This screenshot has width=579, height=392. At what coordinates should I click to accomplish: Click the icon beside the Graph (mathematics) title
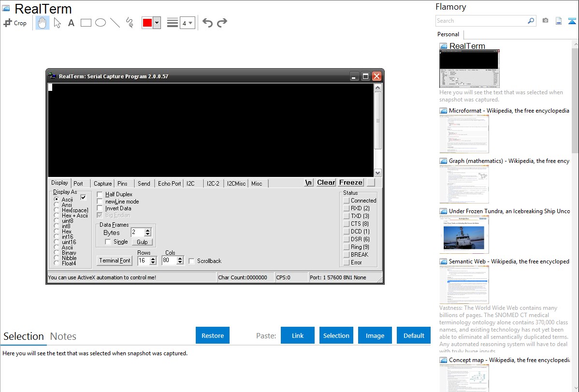[x=443, y=161]
